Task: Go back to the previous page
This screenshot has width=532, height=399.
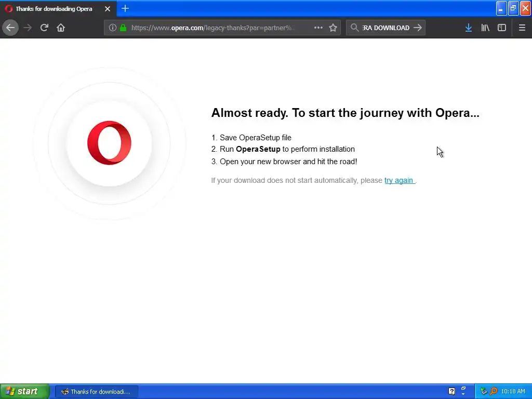Action: tap(10, 28)
